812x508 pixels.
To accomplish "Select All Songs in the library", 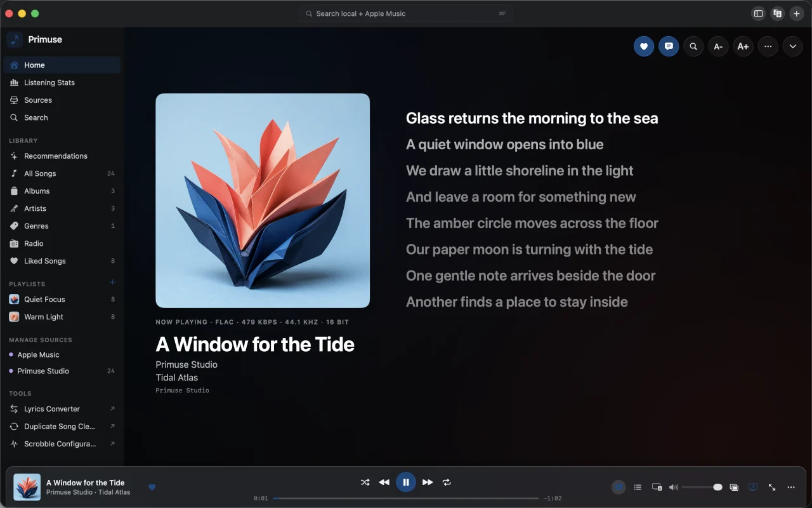I will pyautogui.click(x=62, y=173).
